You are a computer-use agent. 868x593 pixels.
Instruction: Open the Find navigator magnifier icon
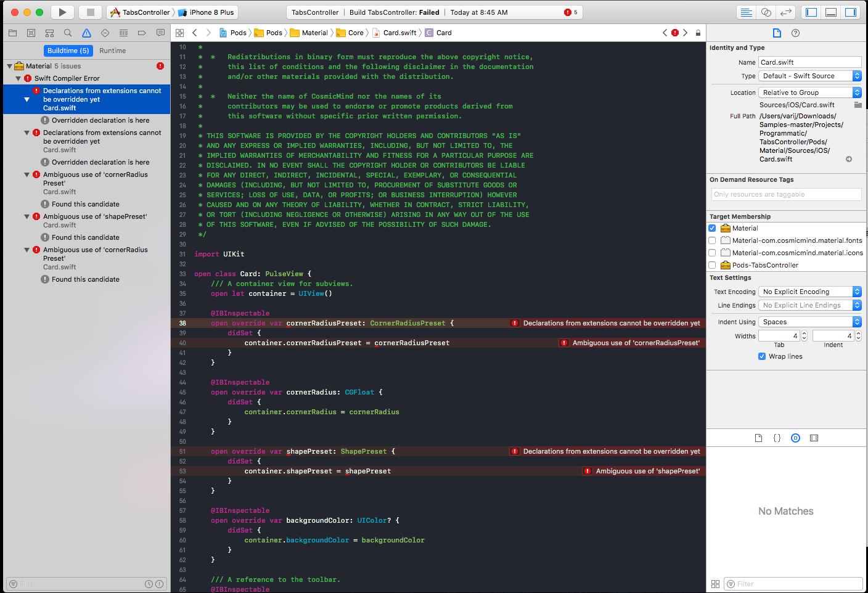(x=68, y=33)
